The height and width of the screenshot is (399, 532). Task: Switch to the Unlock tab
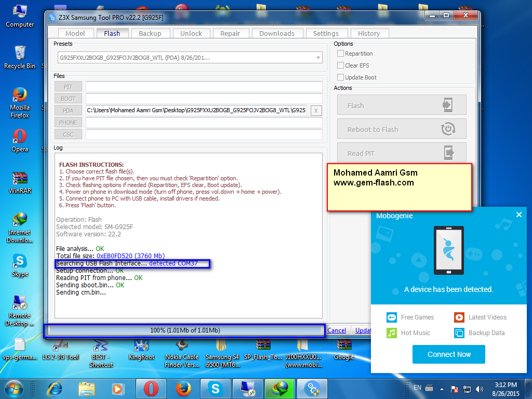tap(191, 33)
